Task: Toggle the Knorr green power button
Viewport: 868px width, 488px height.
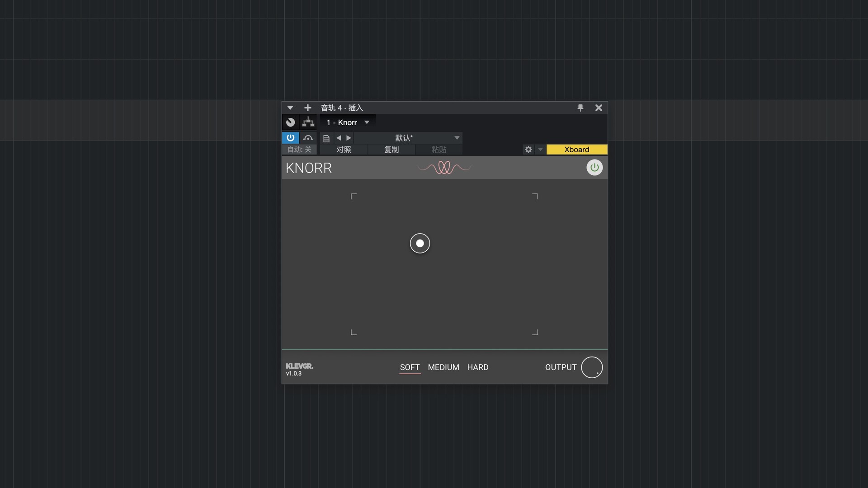Action: [594, 168]
